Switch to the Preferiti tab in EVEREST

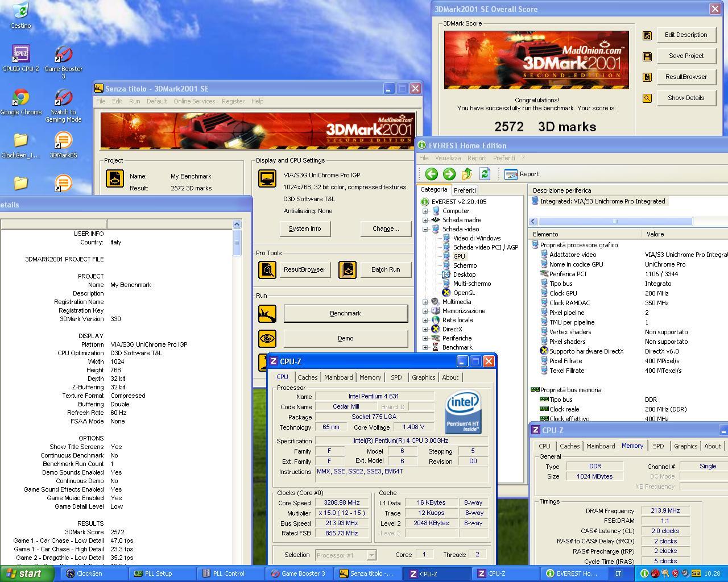[465, 190]
